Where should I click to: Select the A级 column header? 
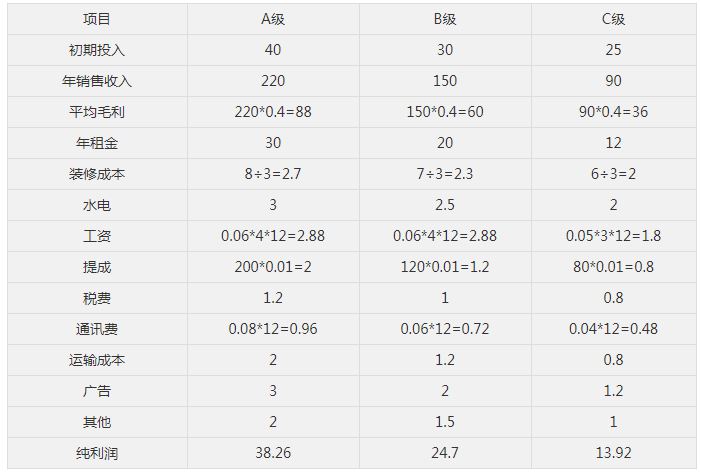(x=273, y=19)
